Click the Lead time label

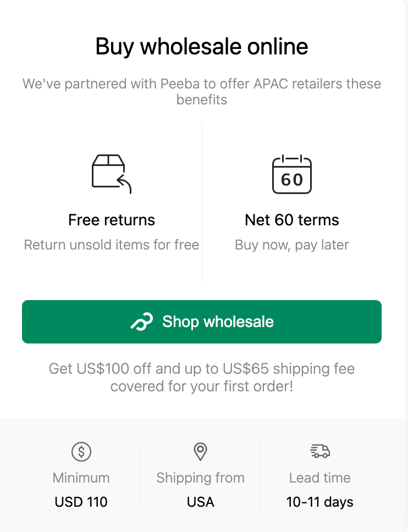click(x=320, y=478)
